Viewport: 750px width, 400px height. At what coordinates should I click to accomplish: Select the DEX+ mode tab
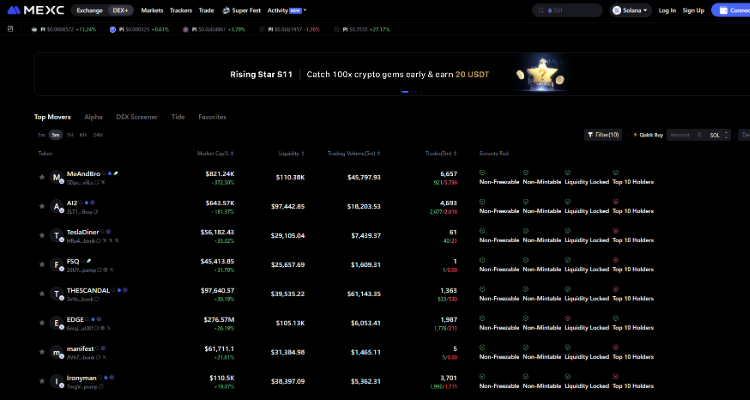tap(120, 10)
